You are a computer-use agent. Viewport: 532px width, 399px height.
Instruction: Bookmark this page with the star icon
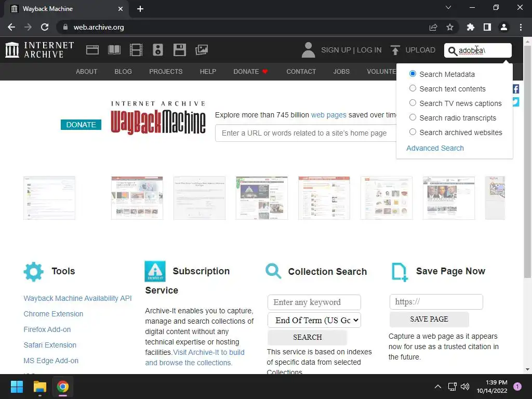[450, 27]
